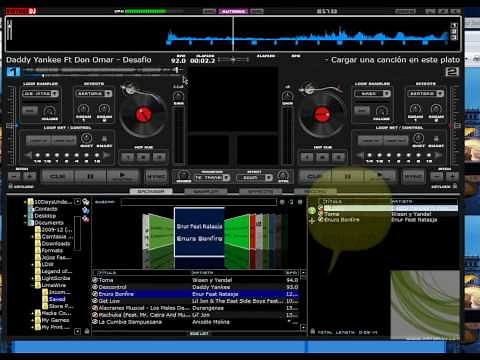Screen dimensions: 480x360
Task: Click the right deck SYNC button
Action: point(413,176)
